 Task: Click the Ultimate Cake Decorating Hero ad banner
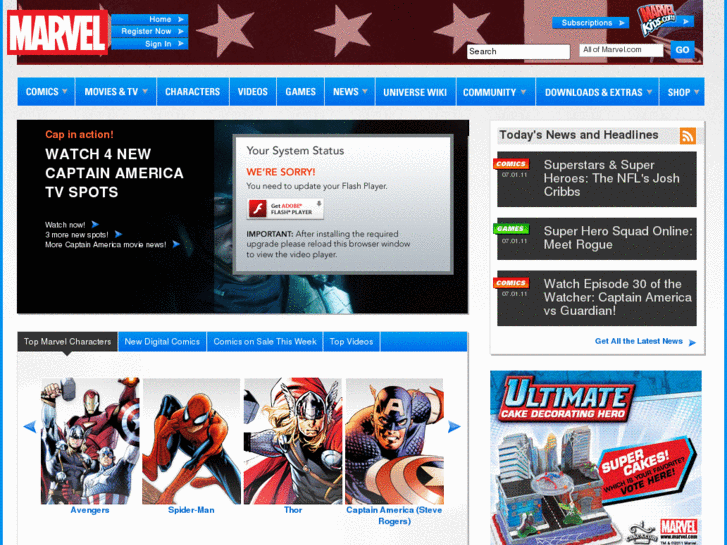(x=596, y=458)
